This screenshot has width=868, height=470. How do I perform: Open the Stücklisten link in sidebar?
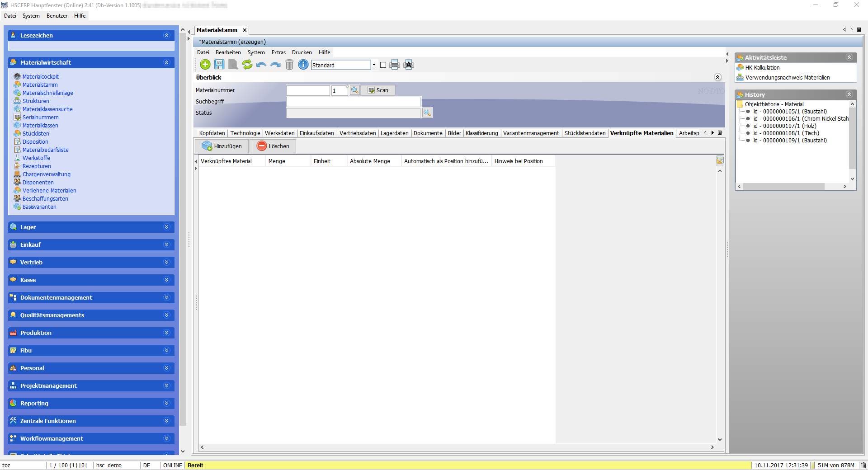pos(36,134)
